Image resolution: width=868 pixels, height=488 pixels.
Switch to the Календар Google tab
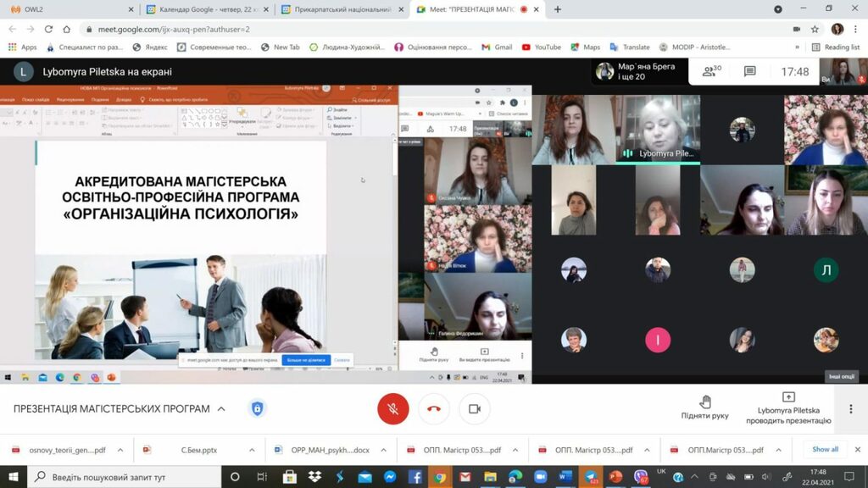(207, 9)
